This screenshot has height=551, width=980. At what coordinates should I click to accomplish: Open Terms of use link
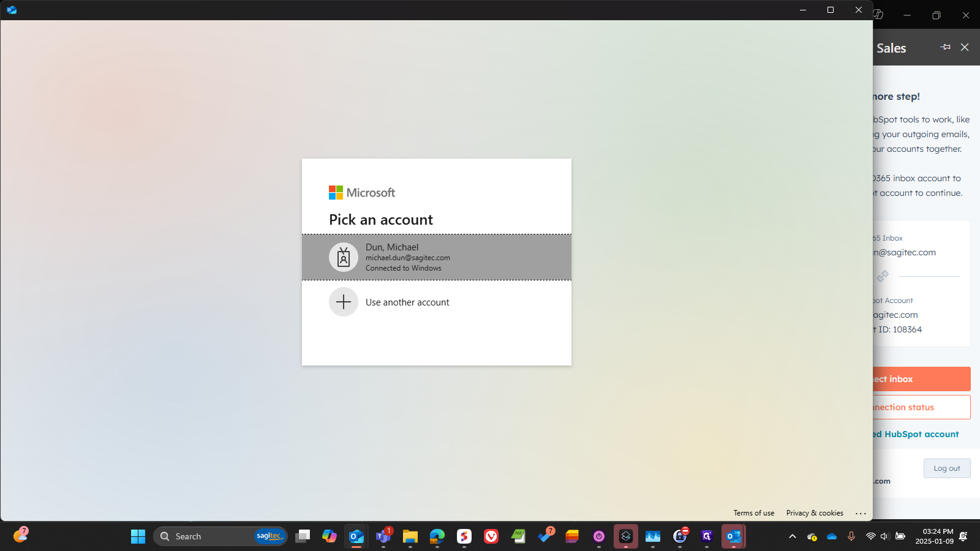coord(753,513)
